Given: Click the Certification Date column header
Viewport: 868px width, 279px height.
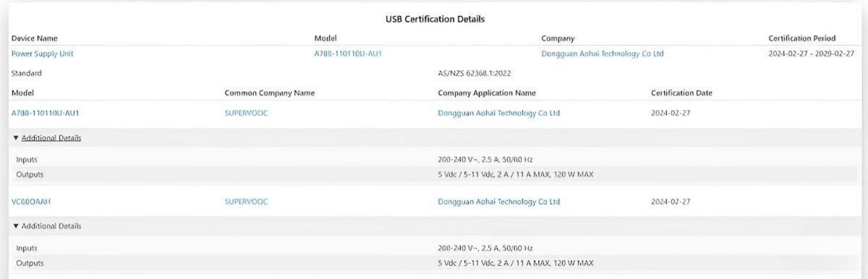Looking at the screenshot, I should click(x=681, y=93).
